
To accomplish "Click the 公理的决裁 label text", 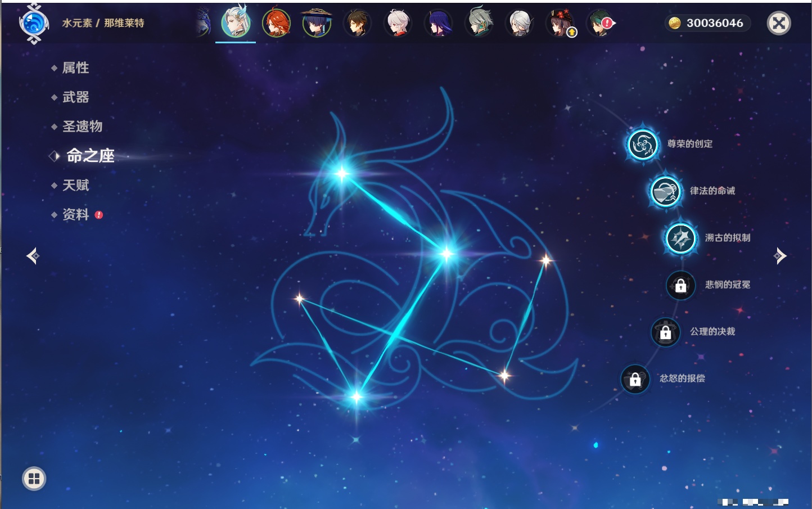I will click(712, 331).
